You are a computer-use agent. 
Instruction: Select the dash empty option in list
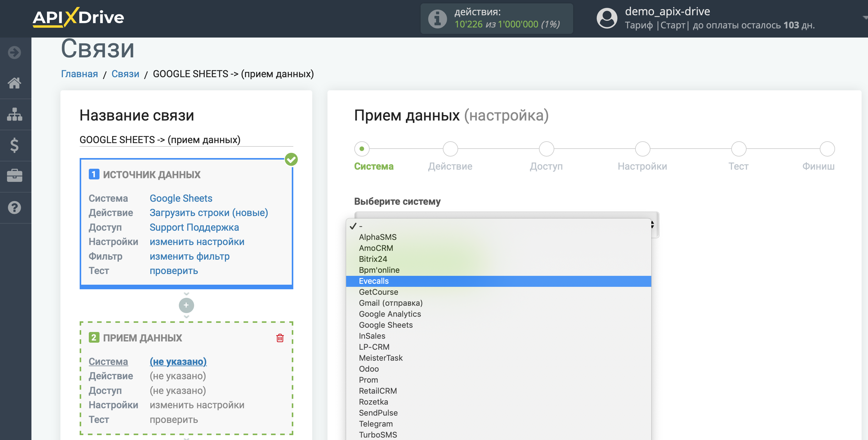498,226
